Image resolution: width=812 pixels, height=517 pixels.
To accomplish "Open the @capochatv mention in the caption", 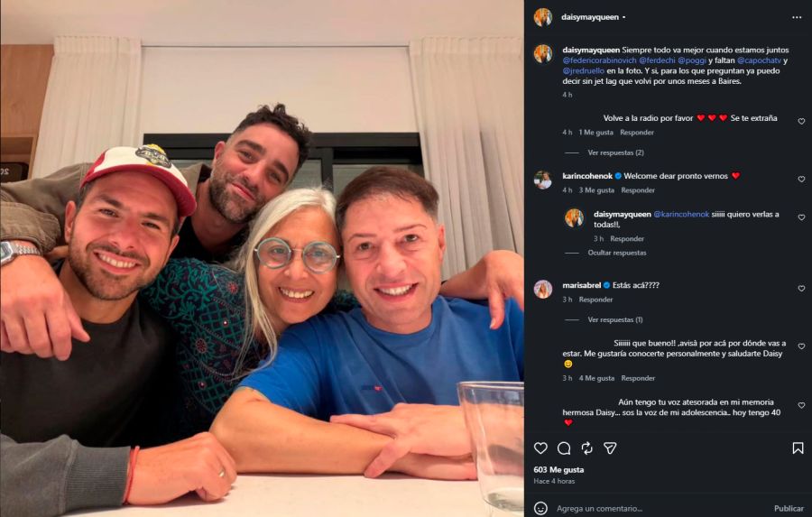I will (x=758, y=60).
